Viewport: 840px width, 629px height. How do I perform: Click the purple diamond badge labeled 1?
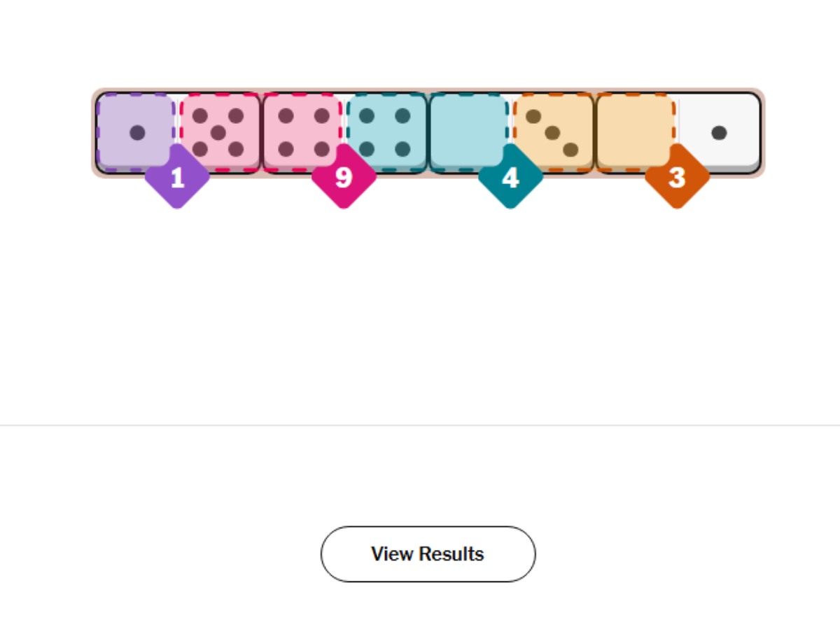tap(178, 178)
